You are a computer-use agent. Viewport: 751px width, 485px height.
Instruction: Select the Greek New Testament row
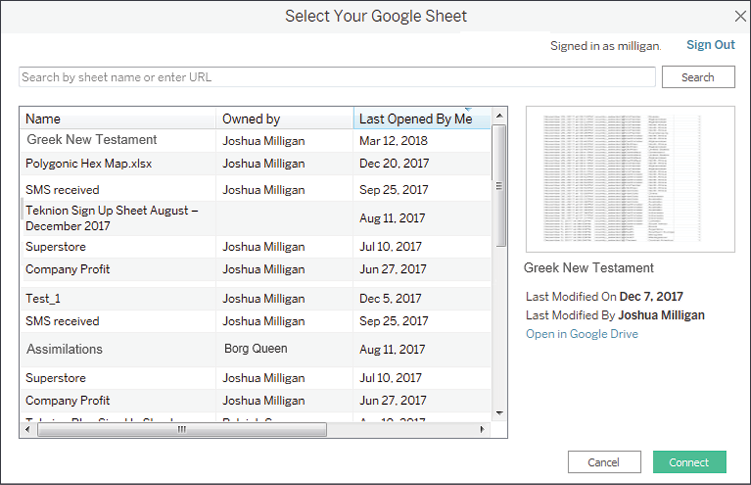tap(256, 140)
